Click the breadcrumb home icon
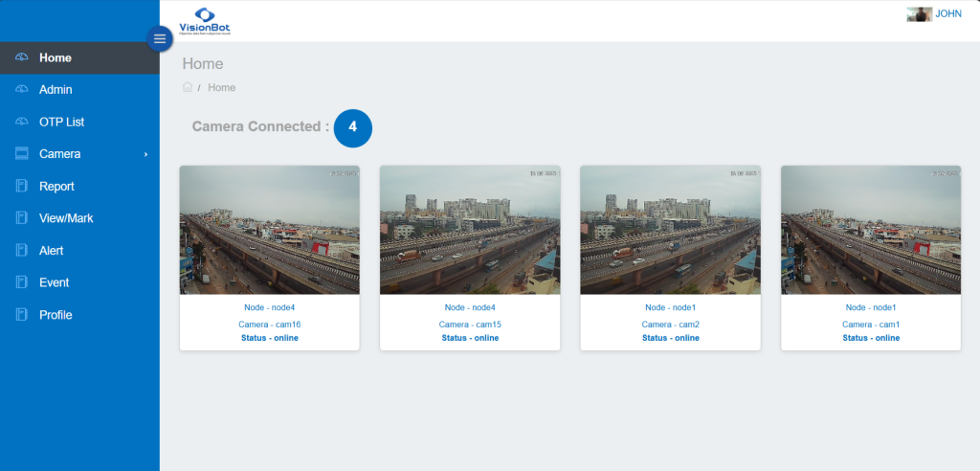The width and height of the screenshot is (980, 471). (188, 87)
